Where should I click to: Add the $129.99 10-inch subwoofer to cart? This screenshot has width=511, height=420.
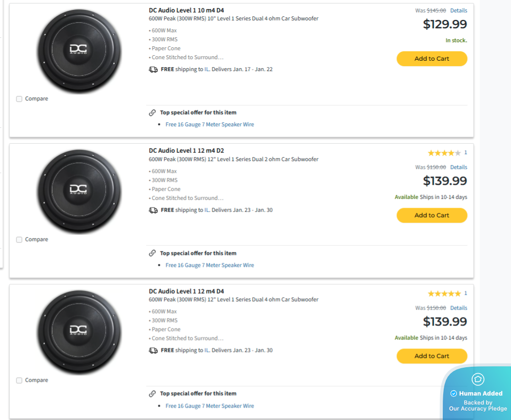point(432,59)
